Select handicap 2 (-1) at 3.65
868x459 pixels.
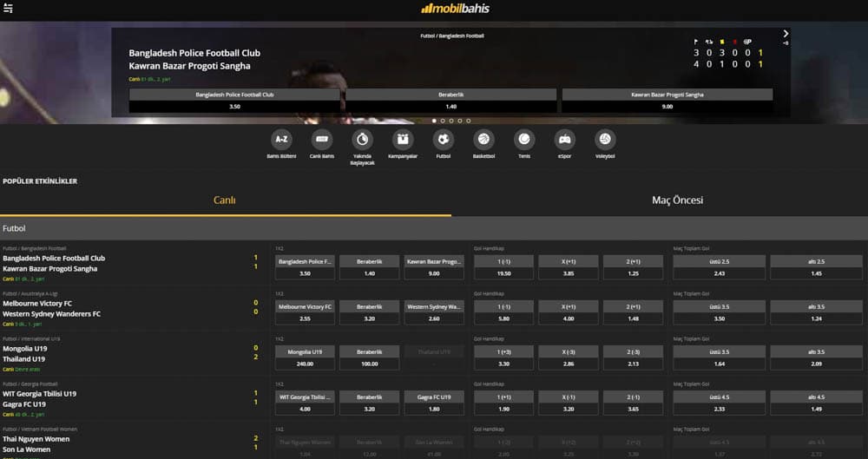point(634,403)
